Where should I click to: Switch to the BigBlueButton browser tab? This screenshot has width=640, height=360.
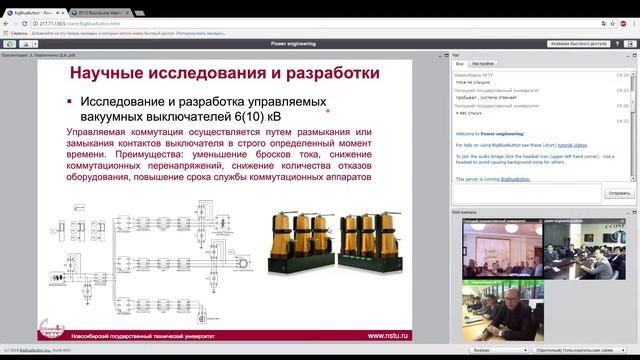point(36,13)
